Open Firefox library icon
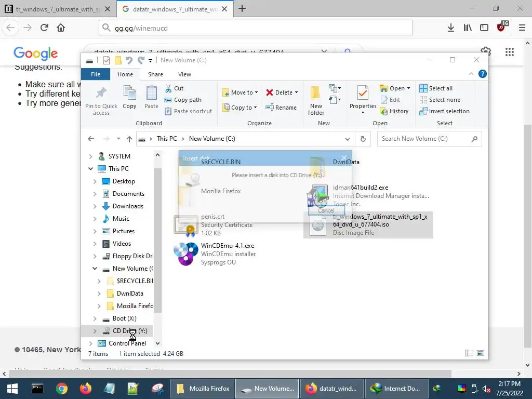Screen dimensions: 532x399 coord(468,28)
